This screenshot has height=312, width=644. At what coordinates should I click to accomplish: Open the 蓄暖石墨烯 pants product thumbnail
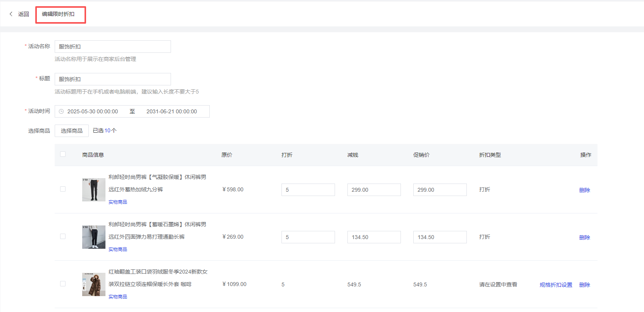[x=93, y=237]
